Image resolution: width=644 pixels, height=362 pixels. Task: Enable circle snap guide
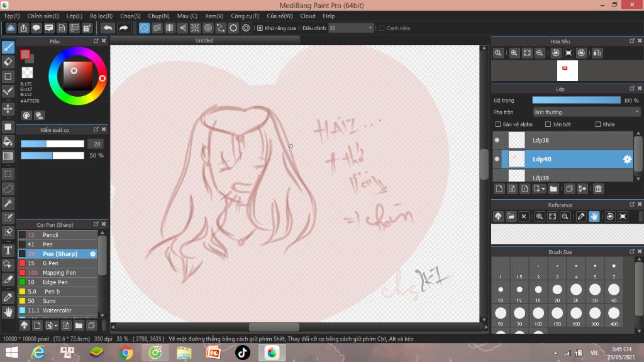click(208, 28)
